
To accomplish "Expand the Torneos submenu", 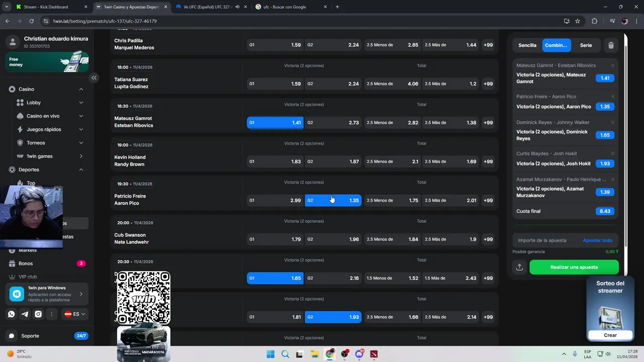I will 81,143.
